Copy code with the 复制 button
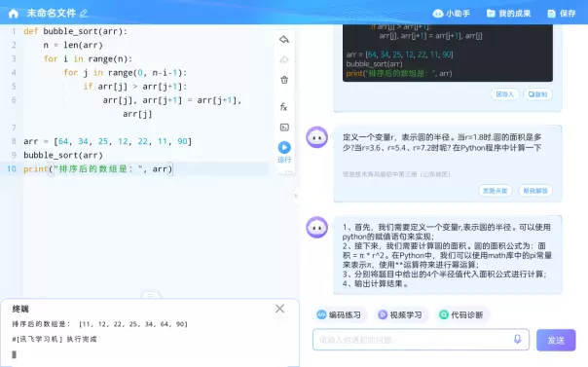The width and height of the screenshot is (588, 367). click(537, 94)
